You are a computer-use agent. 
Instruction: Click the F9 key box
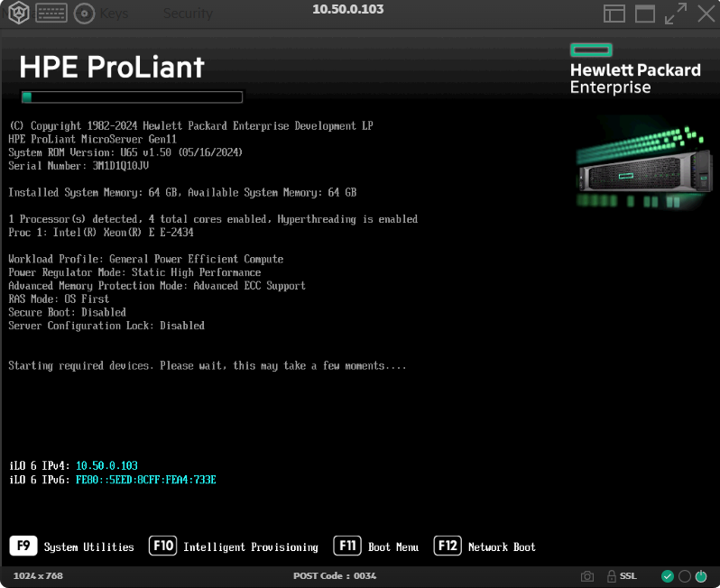[23, 546]
